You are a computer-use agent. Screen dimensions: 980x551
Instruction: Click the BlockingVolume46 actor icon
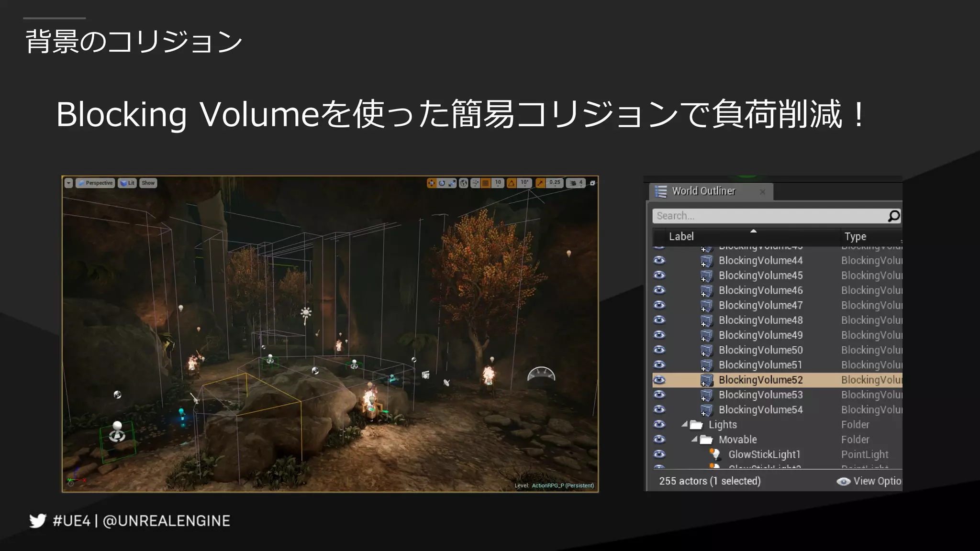point(706,291)
